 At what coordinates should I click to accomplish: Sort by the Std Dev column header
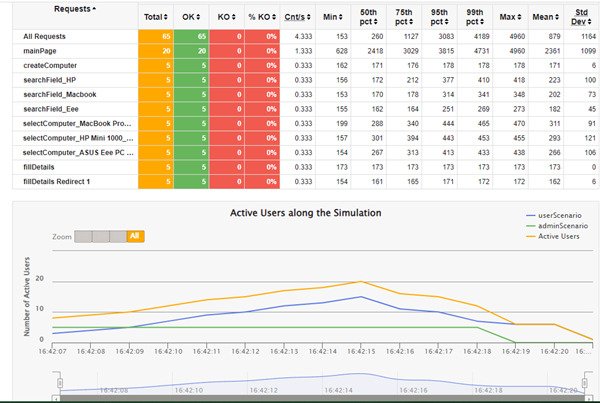(581, 17)
